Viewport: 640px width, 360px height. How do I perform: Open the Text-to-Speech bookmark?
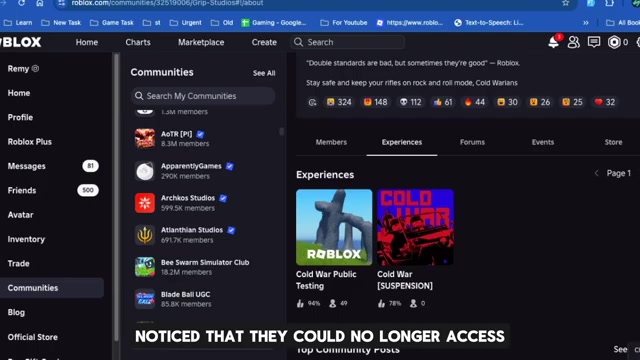coord(489,23)
